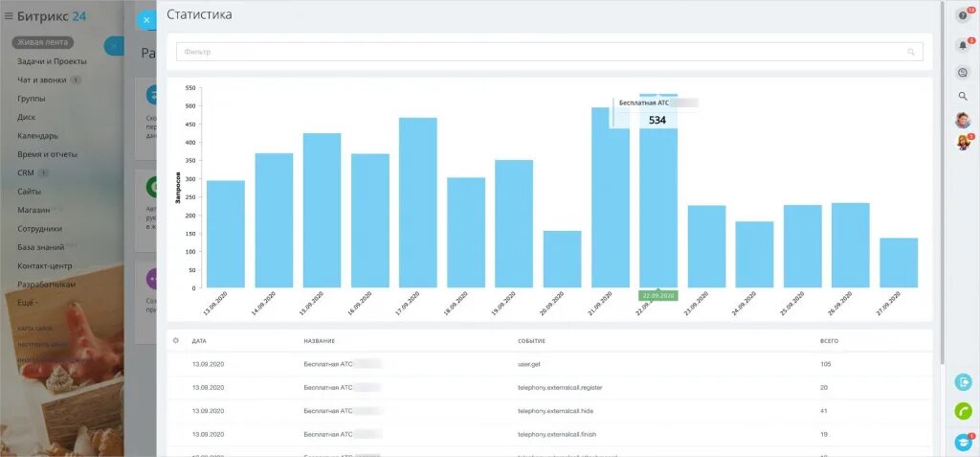Click the chart bar for 20.09.2020
The image size is (980, 457).
coord(563,260)
